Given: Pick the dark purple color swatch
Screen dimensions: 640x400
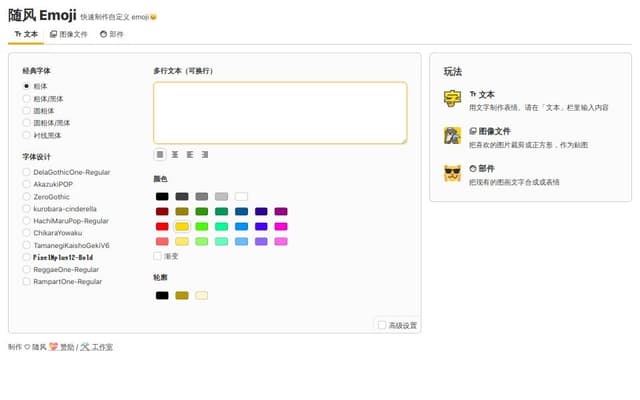Looking at the screenshot, I should point(281,211).
